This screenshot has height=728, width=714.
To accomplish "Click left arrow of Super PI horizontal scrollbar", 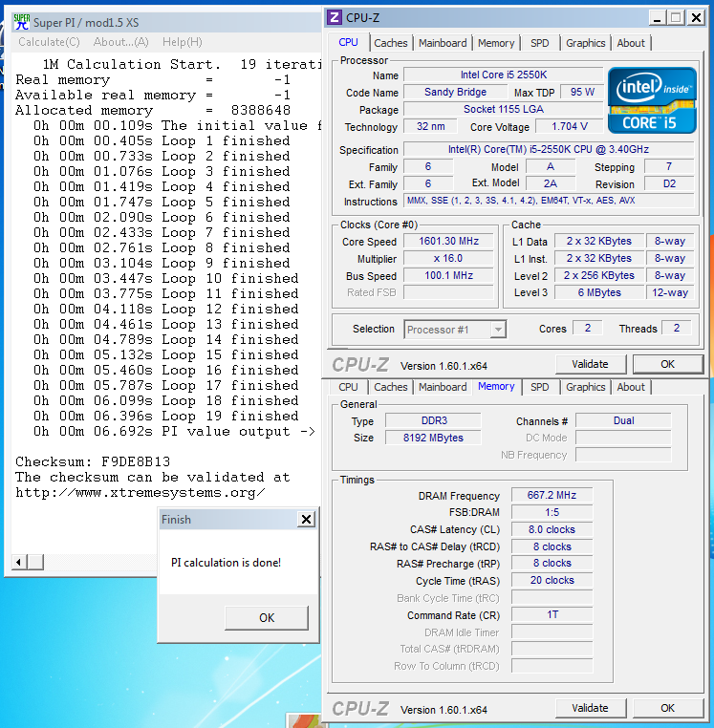I will [18, 563].
